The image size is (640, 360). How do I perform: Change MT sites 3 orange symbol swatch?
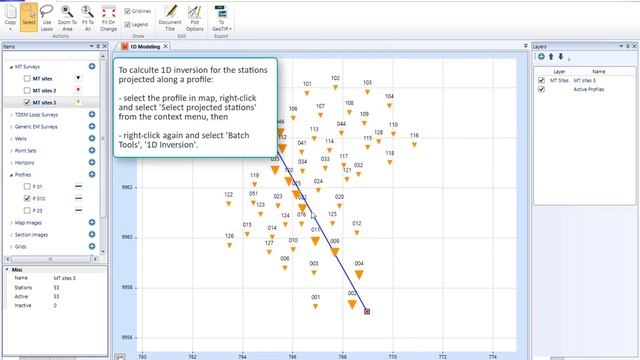click(x=78, y=102)
